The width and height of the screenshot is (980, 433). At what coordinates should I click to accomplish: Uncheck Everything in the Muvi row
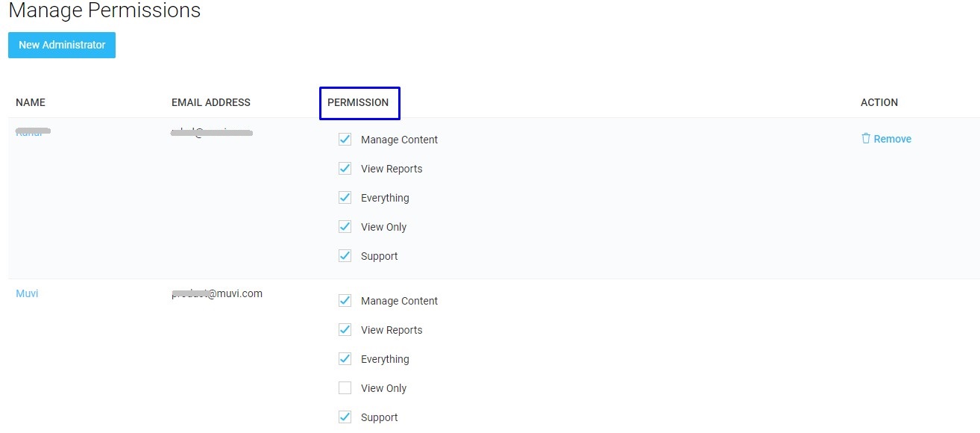click(345, 359)
